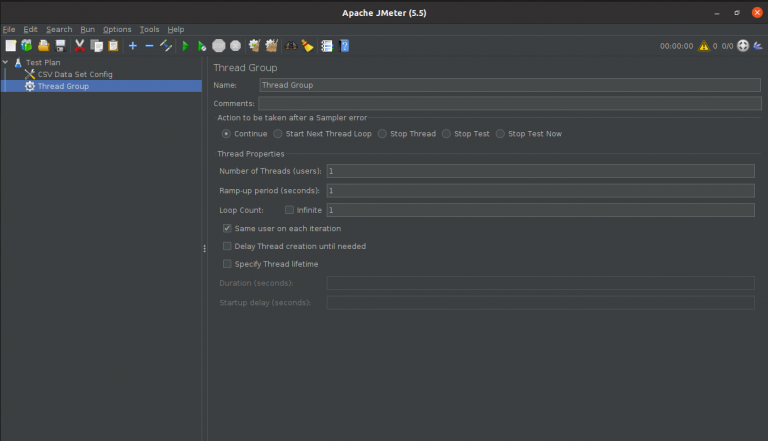Click the Ramp-up period field
The image size is (768, 441).
541,191
